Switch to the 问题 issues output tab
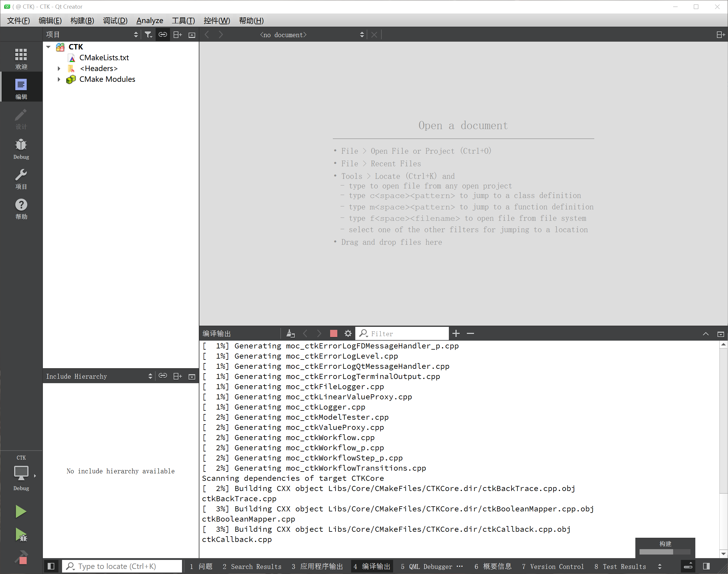 click(x=201, y=566)
